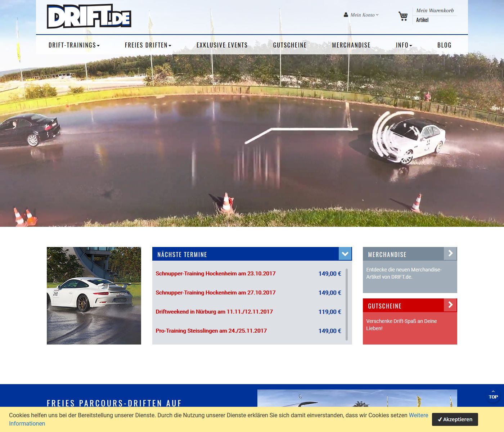The height and width of the screenshot is (432, 504).
Task: Click the Mein Konto user icon
Action: point(346,15)
